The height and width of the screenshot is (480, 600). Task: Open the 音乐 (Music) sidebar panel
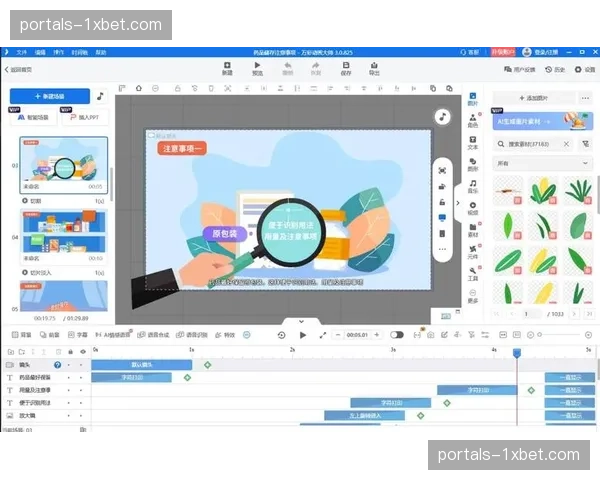coord(472,187)
